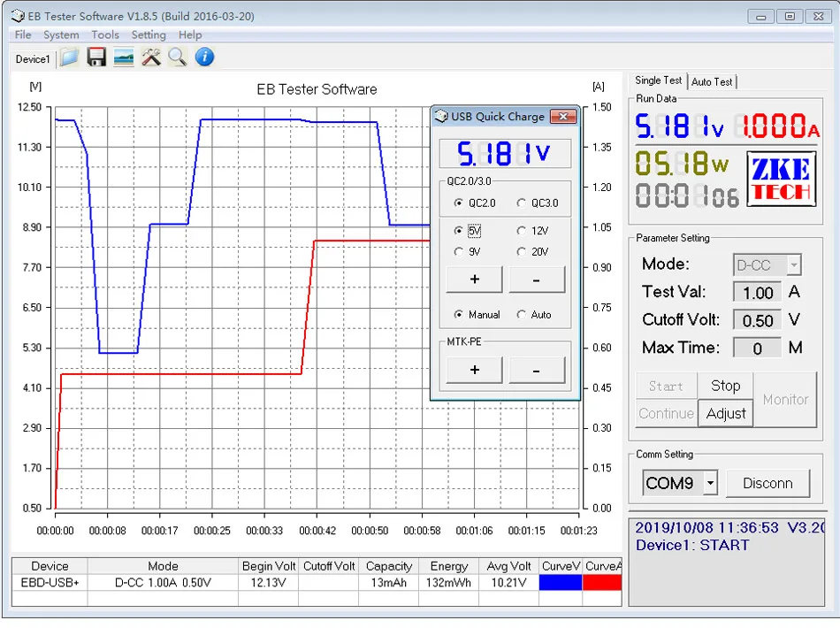
Task: Click the EB Tester title bar app icon
Action: 18,16
